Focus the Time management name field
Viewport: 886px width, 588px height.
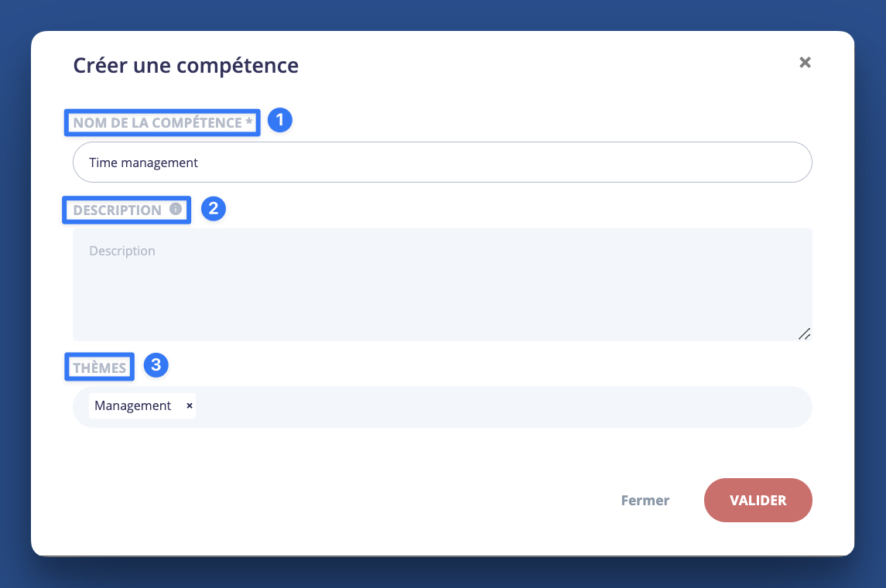point(442,162)
